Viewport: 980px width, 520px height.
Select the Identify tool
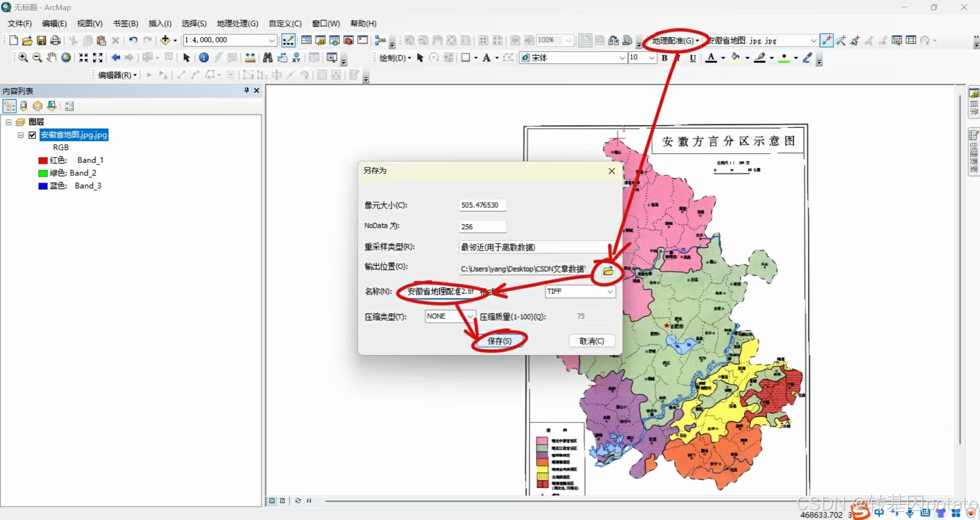click(204, 58)
